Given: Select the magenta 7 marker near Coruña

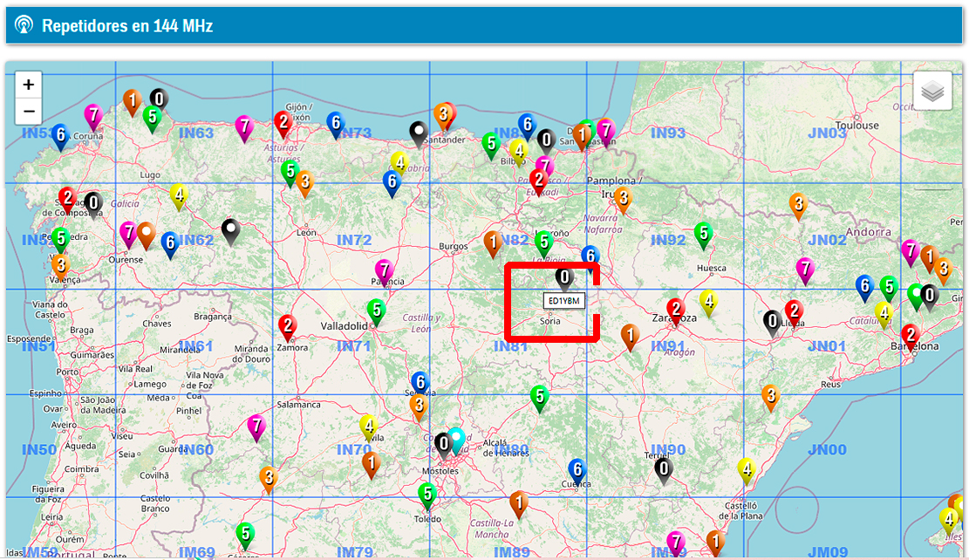Looking at the screenshot, I should (93, 117).
